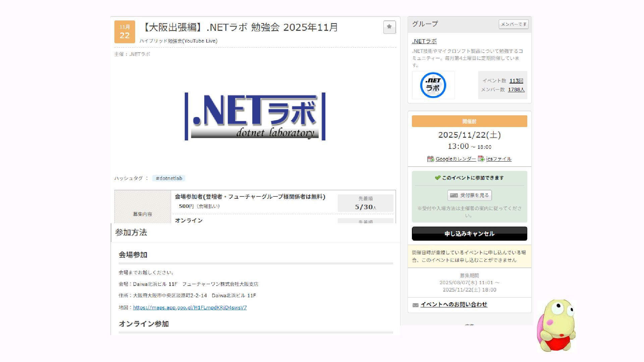Click the 開催前 status bar
644x362 pixels.
pos(470,121)
